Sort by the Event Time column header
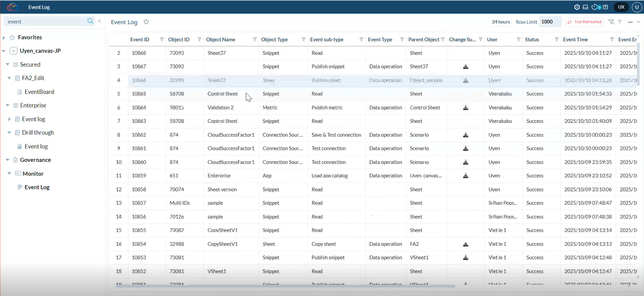 click(x=575, y=39)
